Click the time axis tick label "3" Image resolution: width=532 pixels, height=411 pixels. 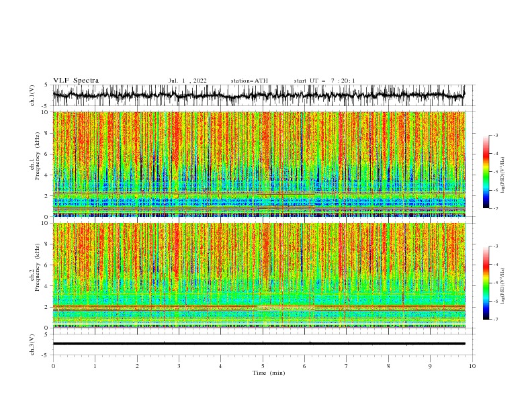[179, 366]
